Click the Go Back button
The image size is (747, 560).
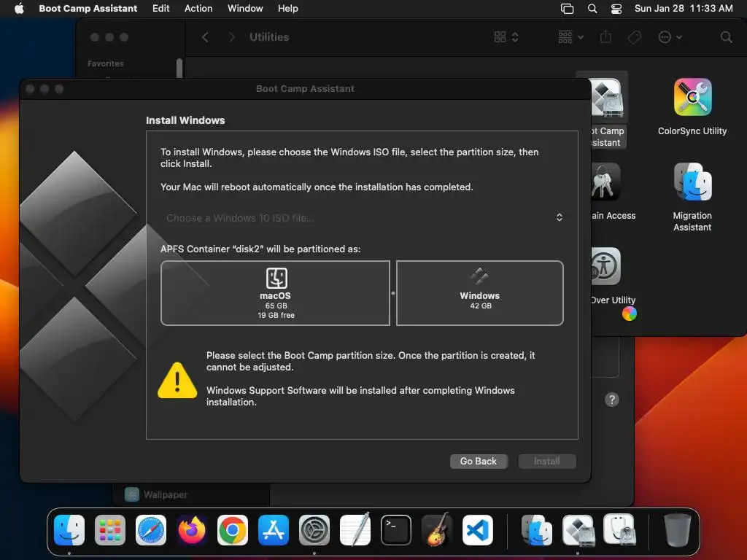pos(479,461)
